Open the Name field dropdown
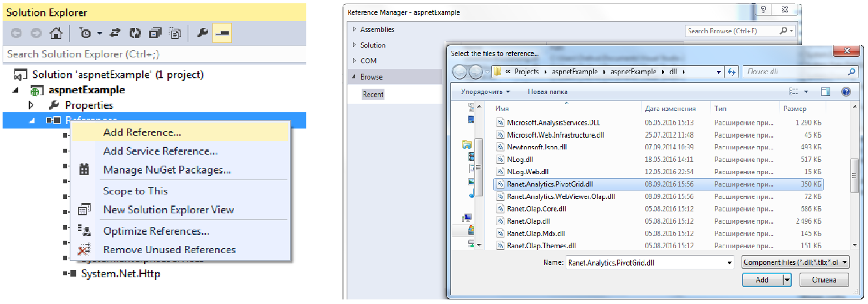The image size is (868, 304). (729, 262)
